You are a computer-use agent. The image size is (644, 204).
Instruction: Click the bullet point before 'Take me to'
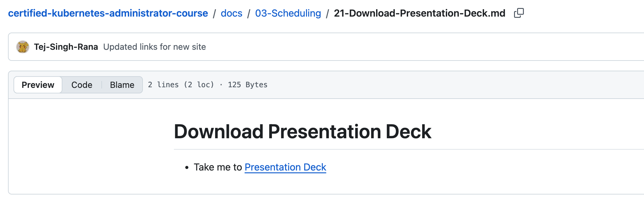point(187,167)
